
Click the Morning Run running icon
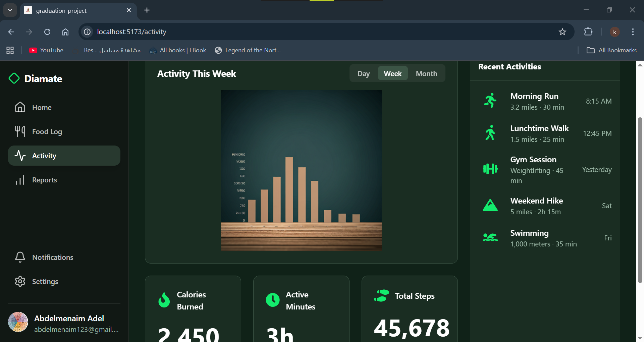coord(490,101)
